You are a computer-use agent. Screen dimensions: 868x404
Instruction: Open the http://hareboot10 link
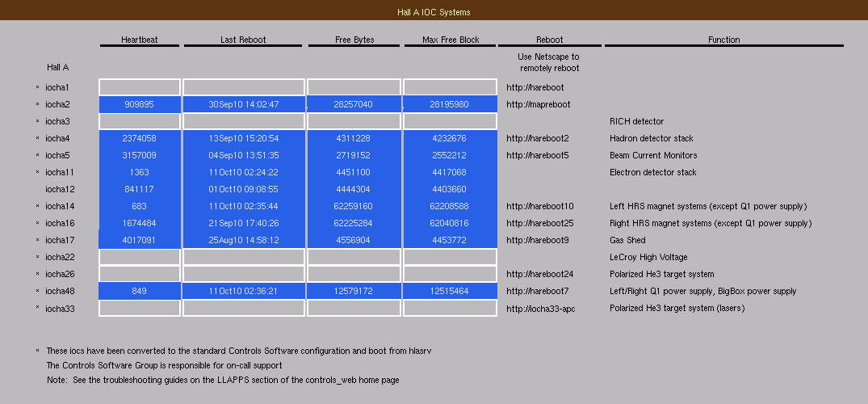coord(539,206)
